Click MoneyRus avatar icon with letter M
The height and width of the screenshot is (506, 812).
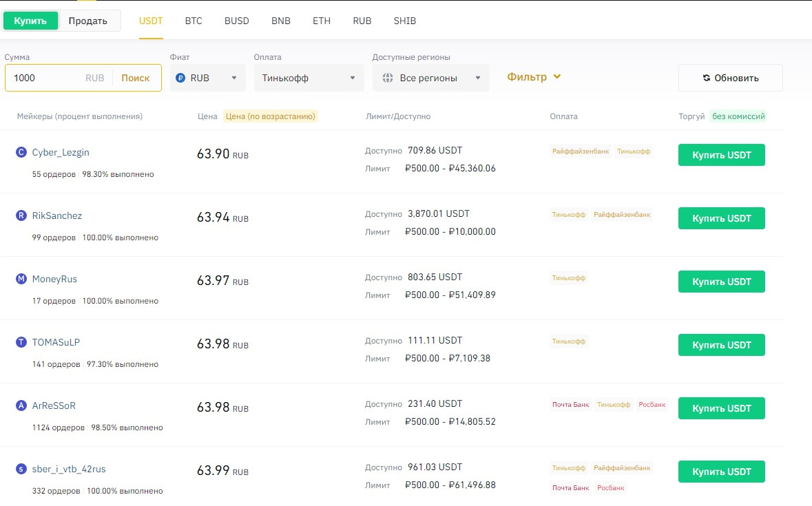(x=21, y=279)
